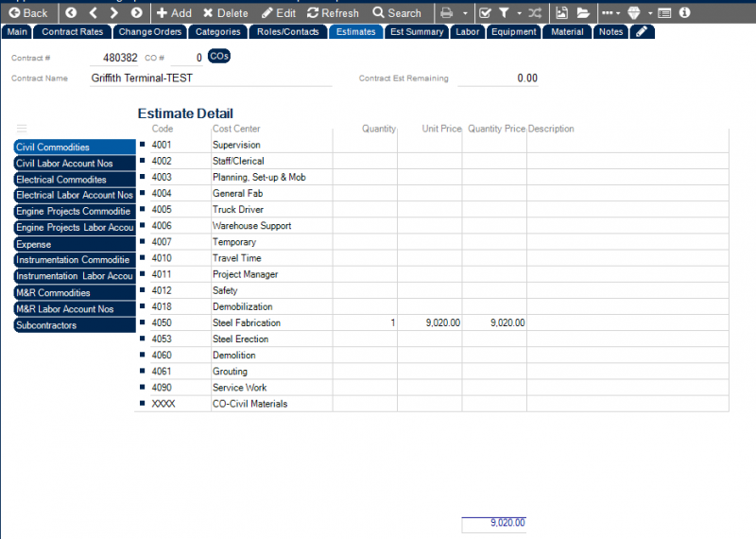Add a new record
This screenshot has width=756, height=539.
point(174,13)
